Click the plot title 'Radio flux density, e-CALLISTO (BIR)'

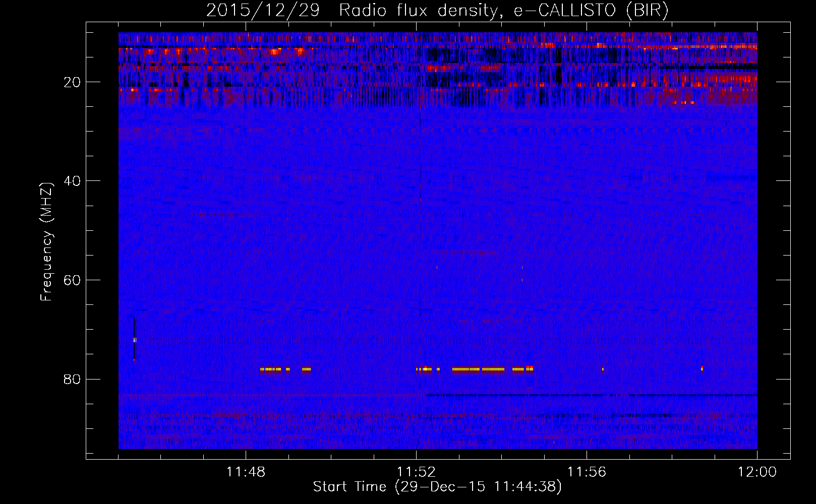point(503,10)
